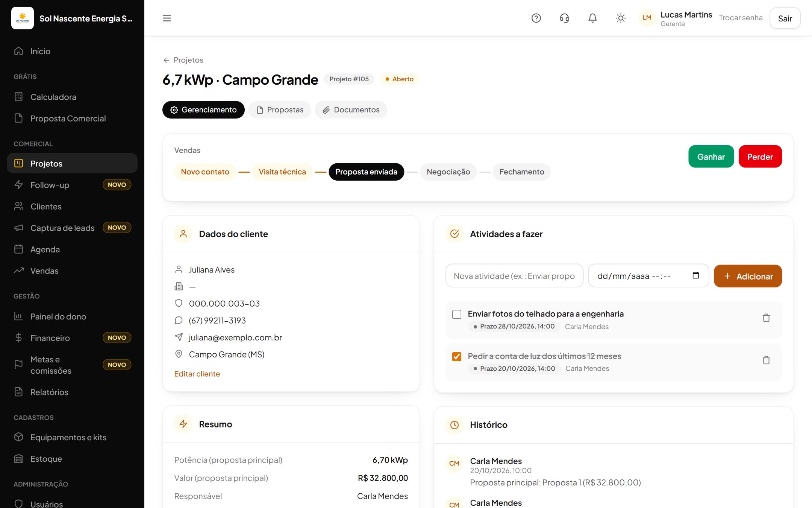
Task: Log out with Sair button
Action: coord(785,18)
